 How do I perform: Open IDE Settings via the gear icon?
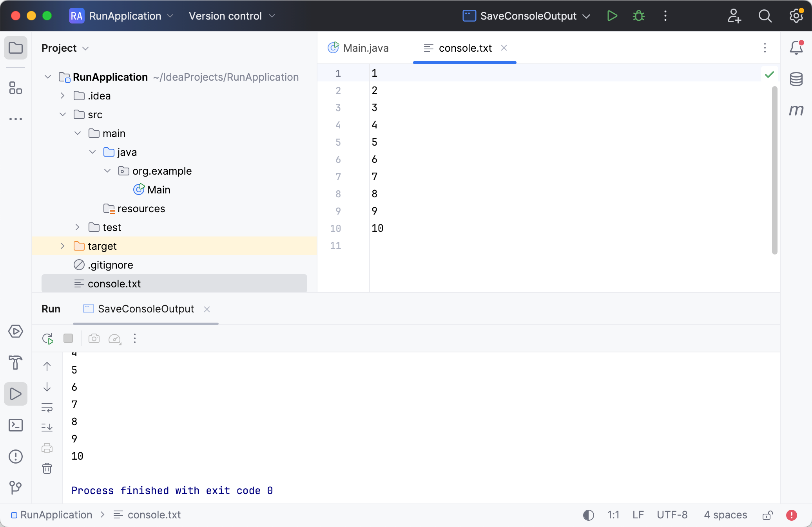[796, 16]
